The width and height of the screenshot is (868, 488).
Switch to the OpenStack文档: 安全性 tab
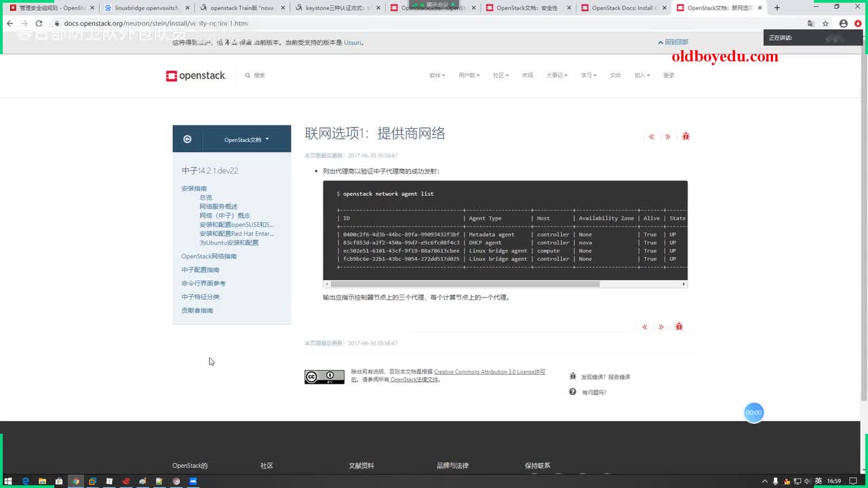pyautogui.click(x=528, y=8)
